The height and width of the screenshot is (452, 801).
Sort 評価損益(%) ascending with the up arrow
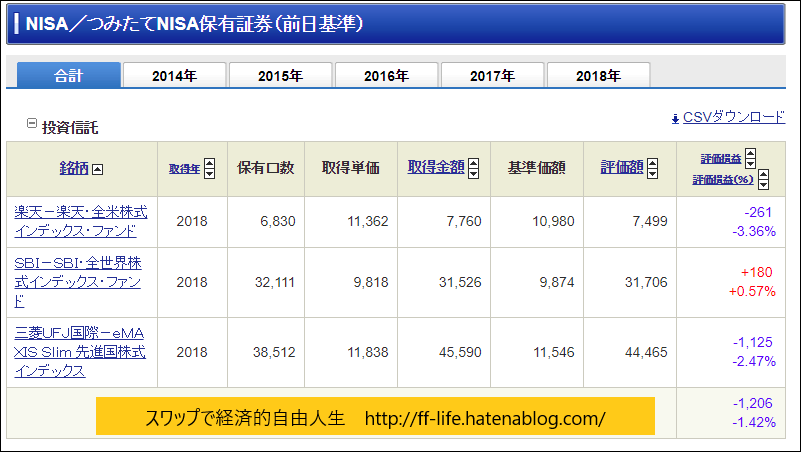(763, 174)
